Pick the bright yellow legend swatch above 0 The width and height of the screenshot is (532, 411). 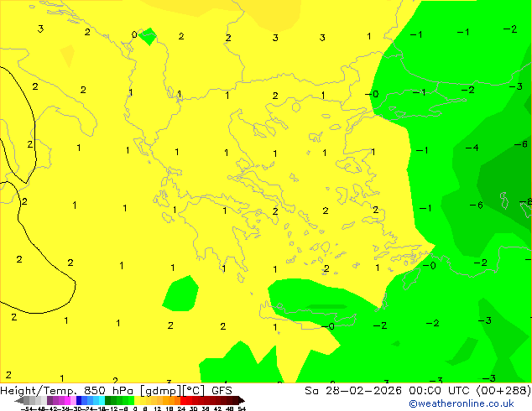[137, 401]
